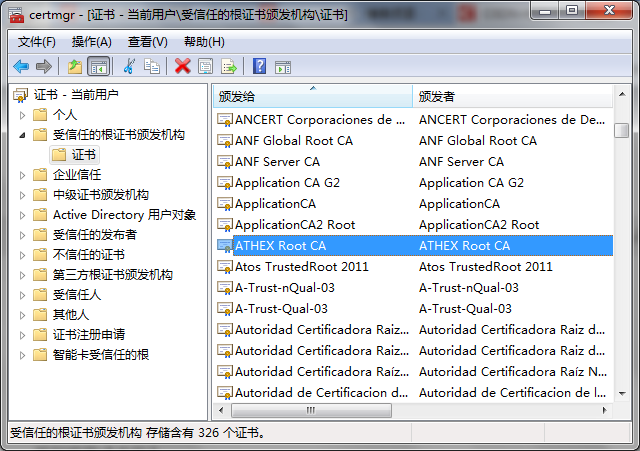
Task: Click folder icon for 不信任的证书
Action: click(40, 255)
